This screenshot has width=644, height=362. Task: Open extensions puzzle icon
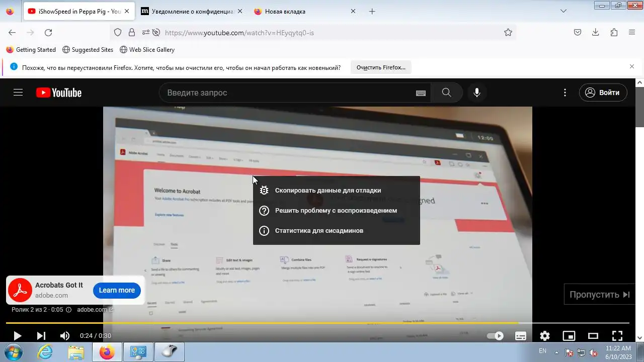point(614,32)
